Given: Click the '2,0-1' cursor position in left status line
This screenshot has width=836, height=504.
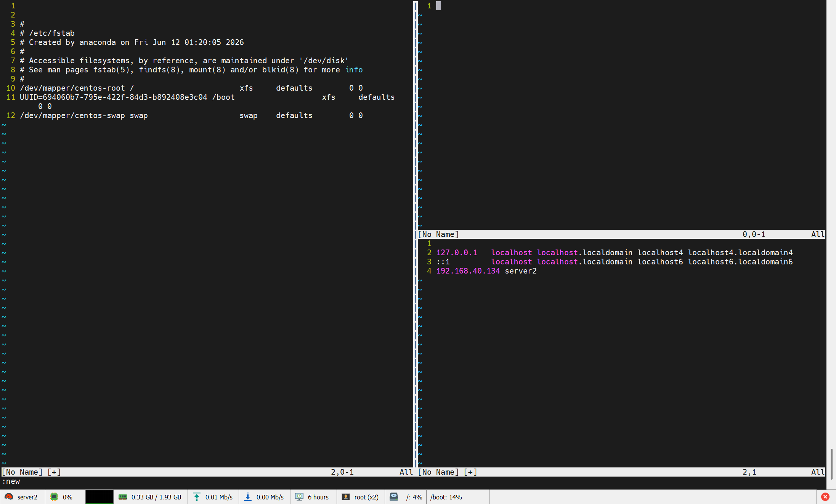Looking at the screenshot, I should click(342, 472).
